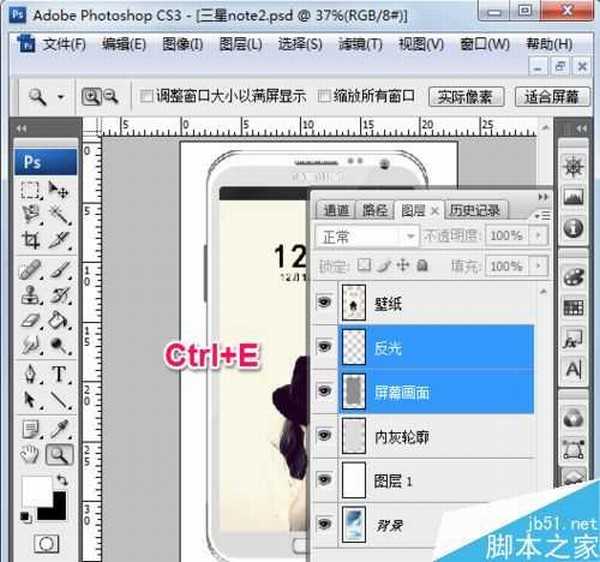Open the blend mode 正常 dropdown
This screenshot has width=600, height=562.
366,236
